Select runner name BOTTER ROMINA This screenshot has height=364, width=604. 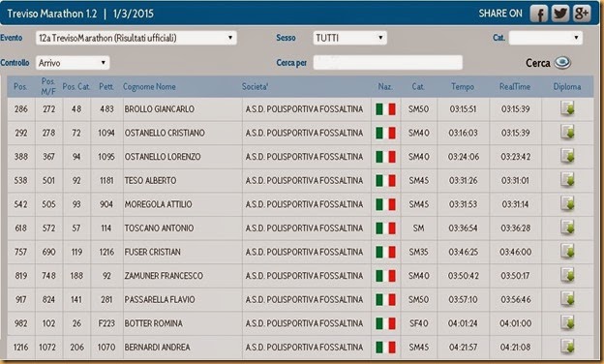click(x=153, y=323)
